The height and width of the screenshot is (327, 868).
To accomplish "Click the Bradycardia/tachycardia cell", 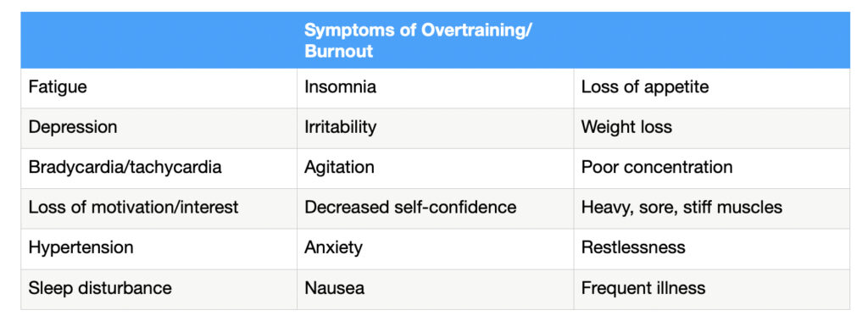I will (159, 169).
